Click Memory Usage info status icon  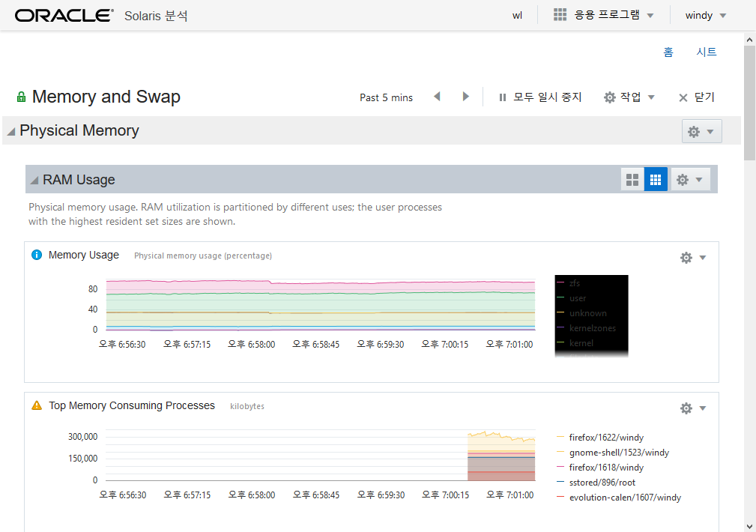point(37,255)
